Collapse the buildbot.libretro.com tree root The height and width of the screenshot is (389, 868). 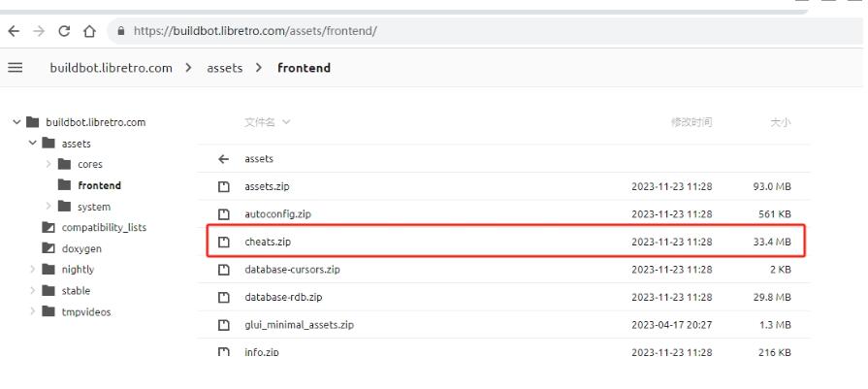(x=16, y=122)
